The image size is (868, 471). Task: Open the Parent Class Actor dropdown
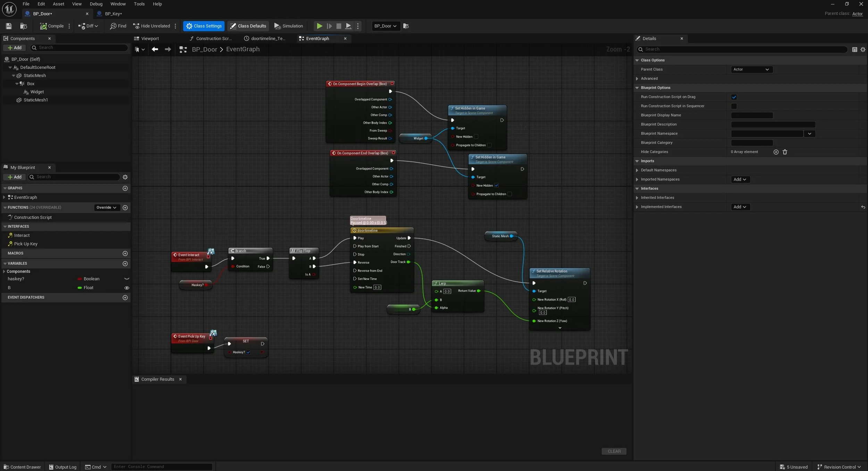(751, 69)
